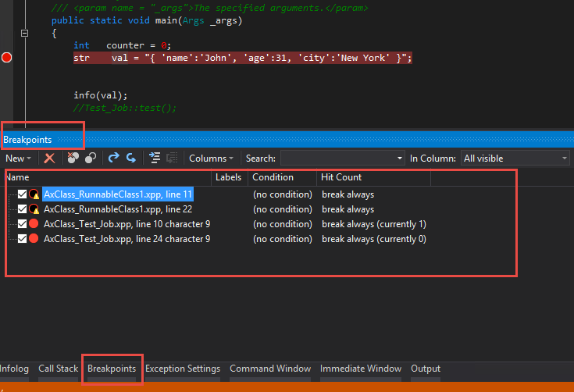Open the New breakpoint dropdown
The image size is (574, 392).
point(18,159)
